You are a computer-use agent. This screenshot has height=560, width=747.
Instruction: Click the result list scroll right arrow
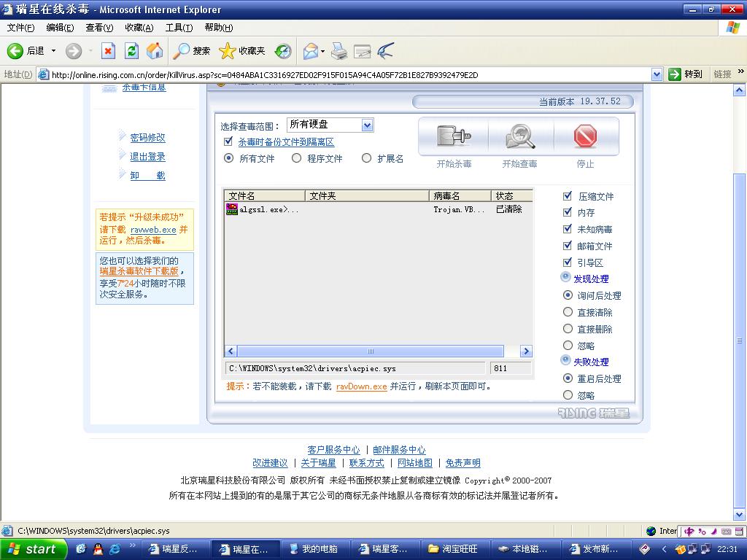coord(526,351)
